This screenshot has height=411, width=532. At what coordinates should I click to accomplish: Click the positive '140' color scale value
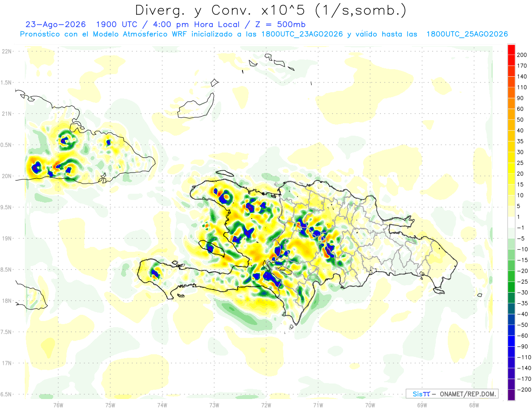[x=522, y=77]
